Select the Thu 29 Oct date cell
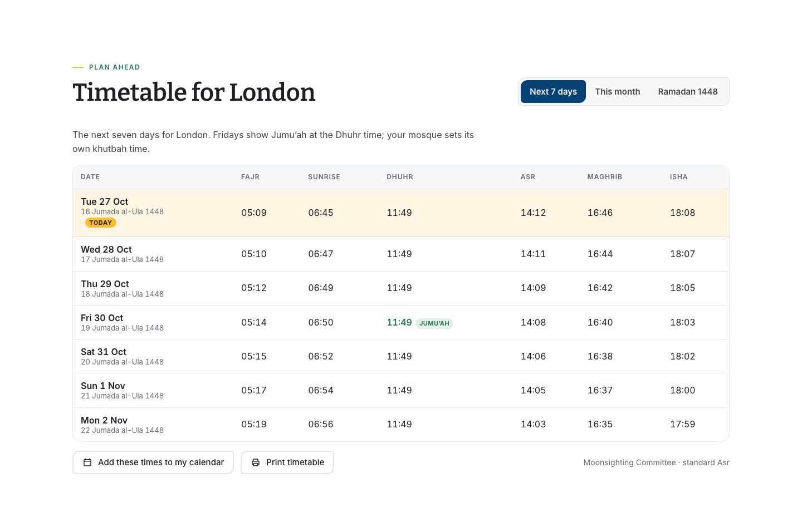The height and width of the screenshot is (532, 802). coord(153,288)
